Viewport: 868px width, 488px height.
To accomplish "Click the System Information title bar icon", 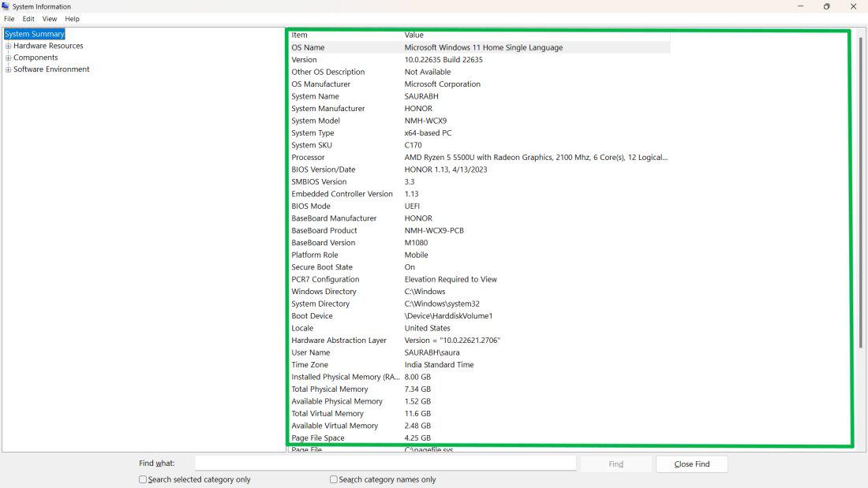I will click(6, 6).
